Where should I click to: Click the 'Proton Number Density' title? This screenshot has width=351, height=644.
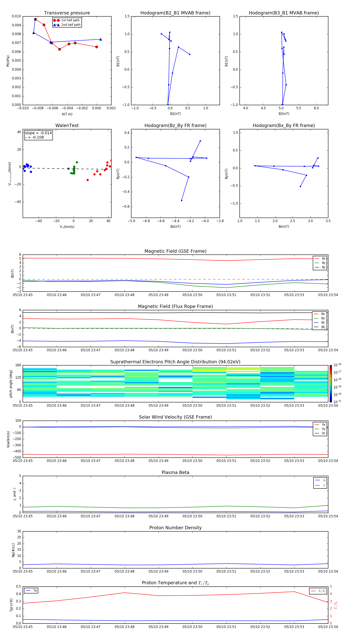tap(175, 528)
